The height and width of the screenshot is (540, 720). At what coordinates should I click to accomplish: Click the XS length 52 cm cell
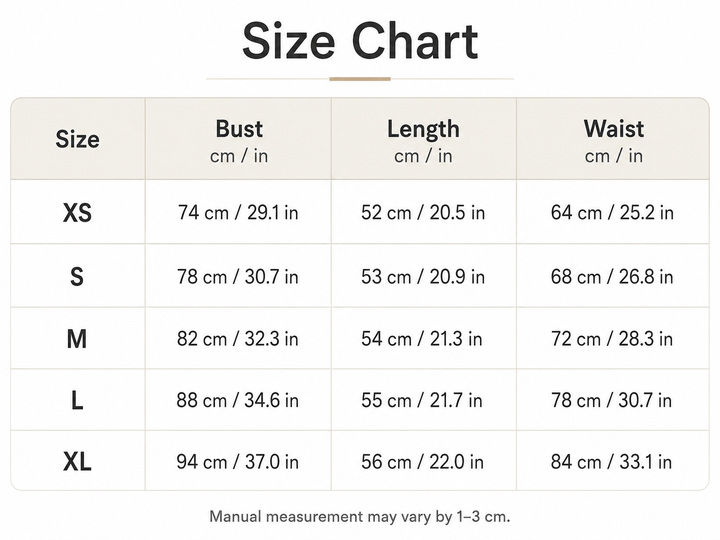(423, 213)
